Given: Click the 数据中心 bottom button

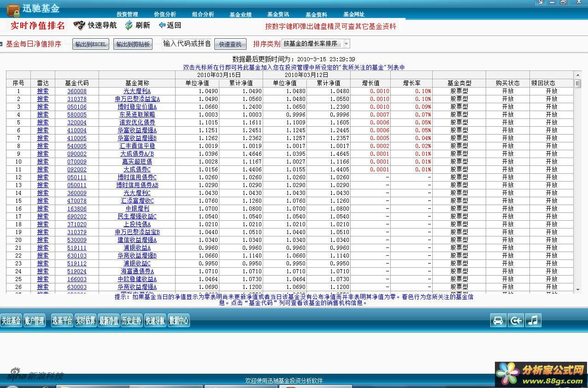Looking at the screenshot, I should (179, 321).
